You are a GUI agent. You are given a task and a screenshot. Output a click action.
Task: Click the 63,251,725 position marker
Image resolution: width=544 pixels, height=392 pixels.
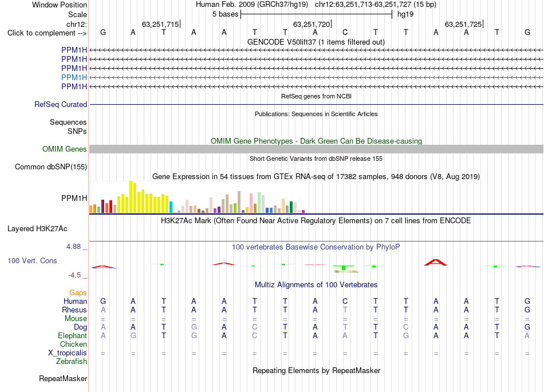[463, 24]
